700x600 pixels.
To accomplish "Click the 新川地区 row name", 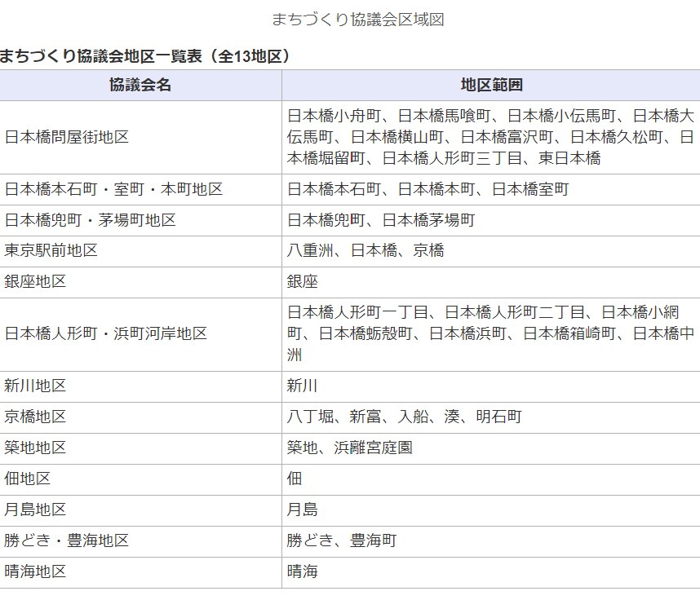I will (36, 386).
